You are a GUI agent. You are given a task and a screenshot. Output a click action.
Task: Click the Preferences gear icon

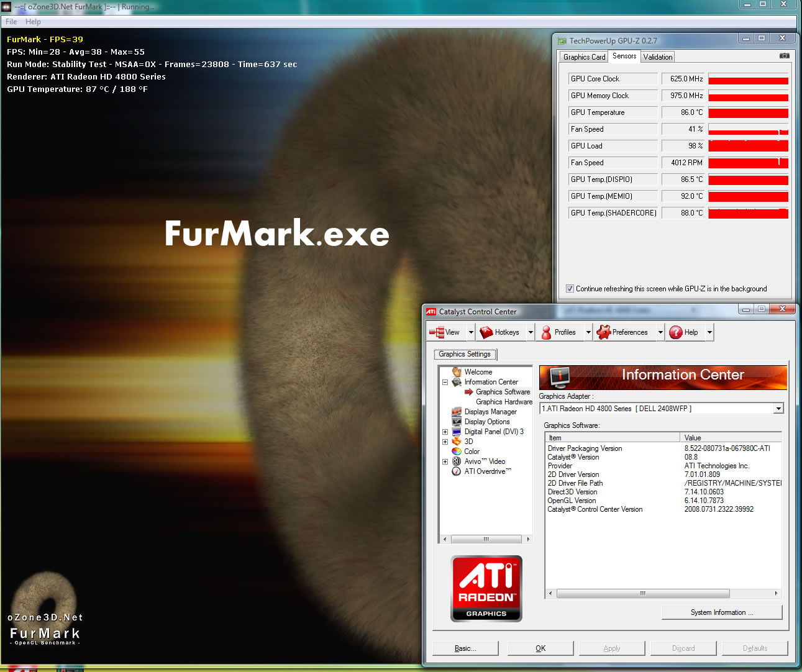tap(603, 332)
